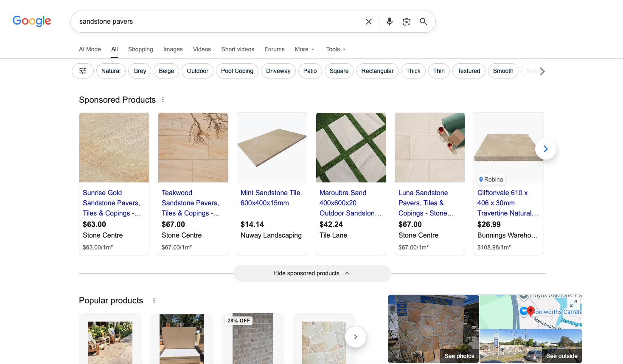The image size is (623, 364).
Task: Open Sponsored Products three-dot menu
Action: 163,100
